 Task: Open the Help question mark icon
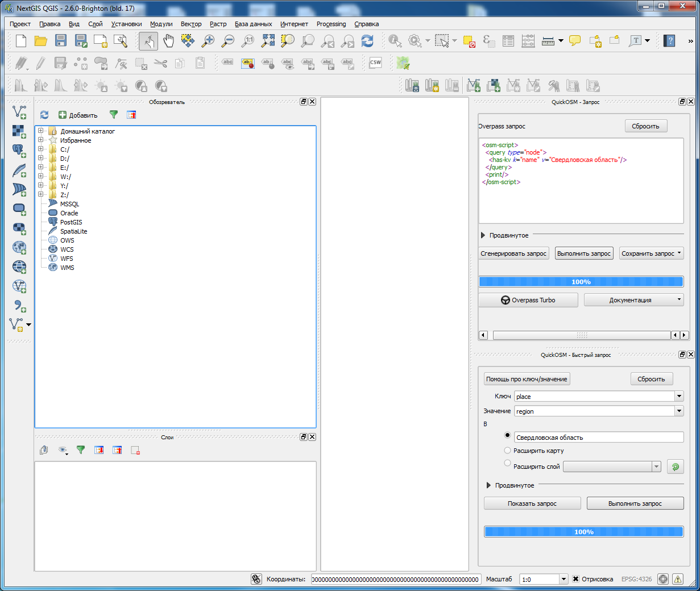click(x=670, y=40)
